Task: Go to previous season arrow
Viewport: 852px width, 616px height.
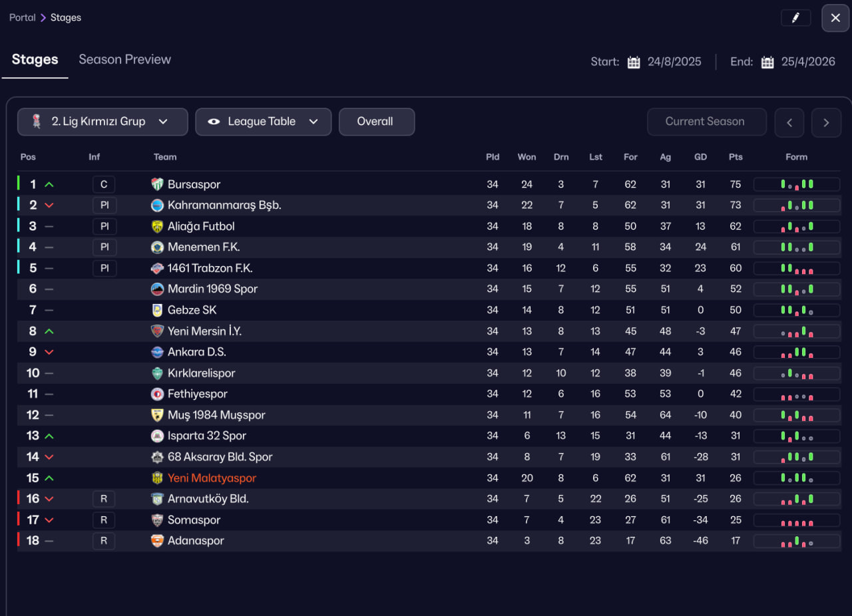Action: [x=789, y=122]
